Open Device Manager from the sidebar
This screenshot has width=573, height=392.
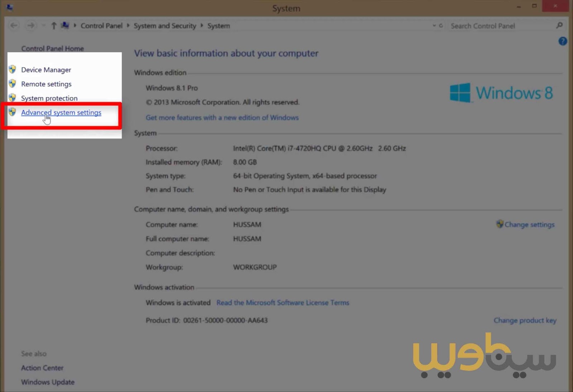tap(46, 70)
